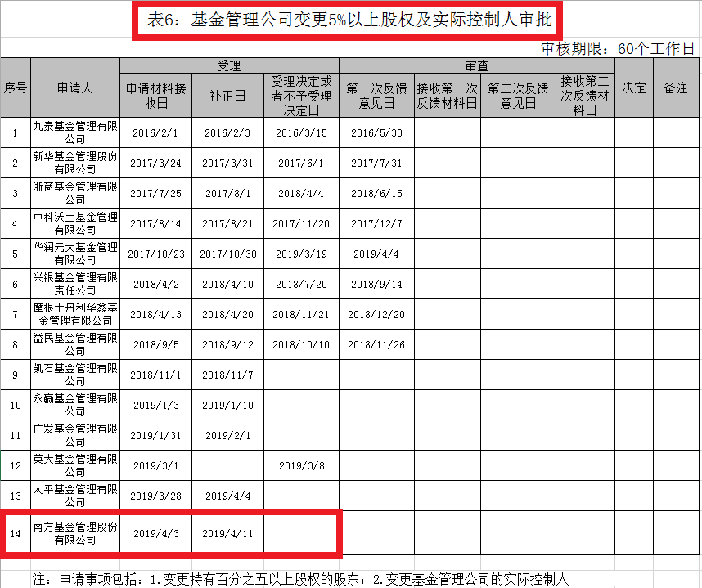The image size is (702, 588).
Task: Select the 序号 header cell
Action: [x=16, y=88]
